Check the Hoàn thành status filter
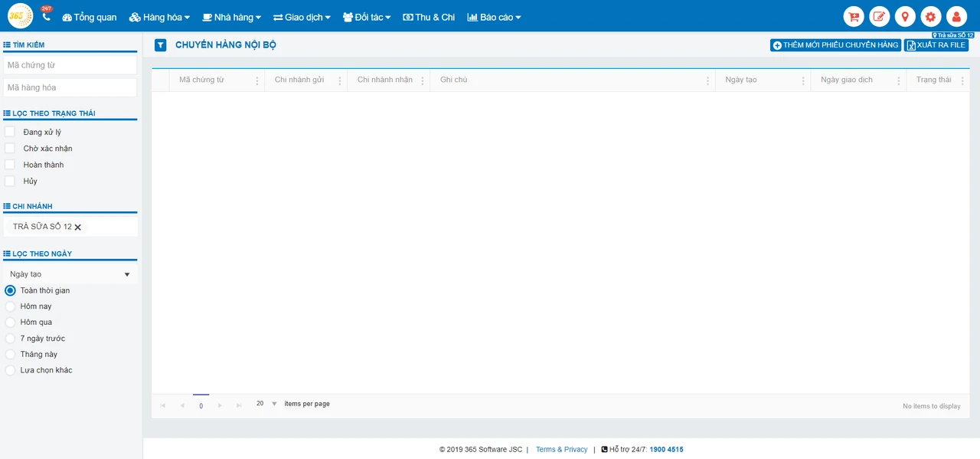The width and height of the screenshot is (980, 459). click(10, 165)
